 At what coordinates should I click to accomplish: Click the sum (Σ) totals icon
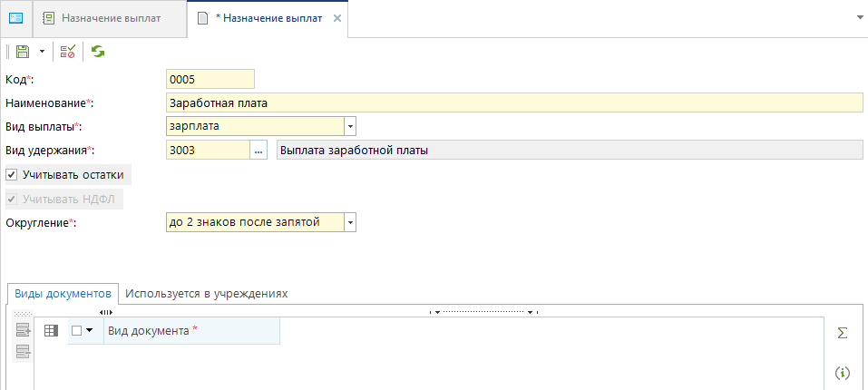pyautogui.click(x=842, y=333)
